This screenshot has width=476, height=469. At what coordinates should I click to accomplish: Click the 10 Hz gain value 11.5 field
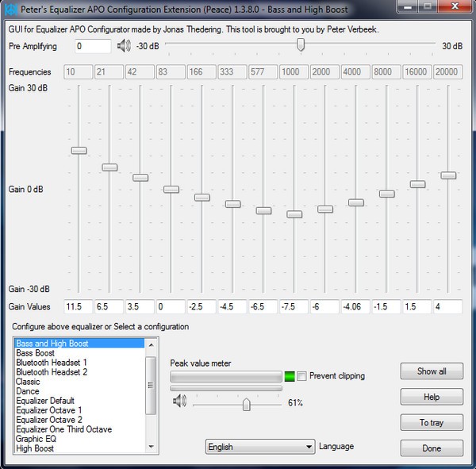point(78,306)
